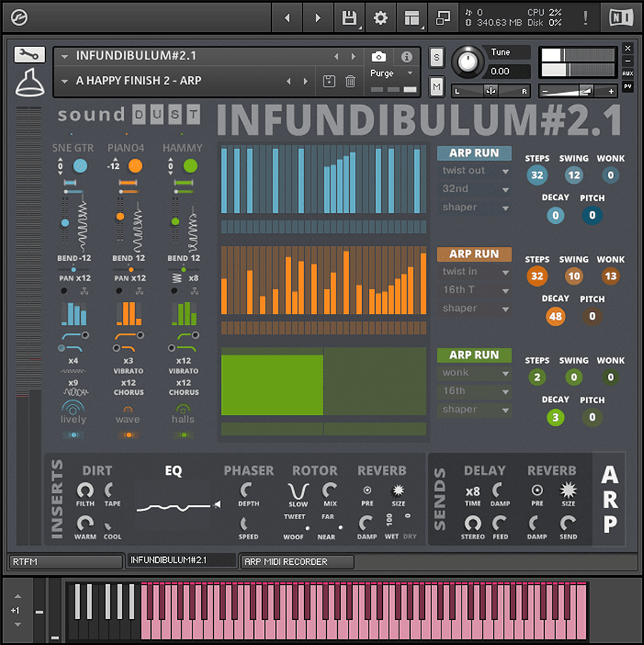Click the SNE GTR layer name
Image resolution: width=644 pixels, height=645 pixels.
tap(73, 148)
